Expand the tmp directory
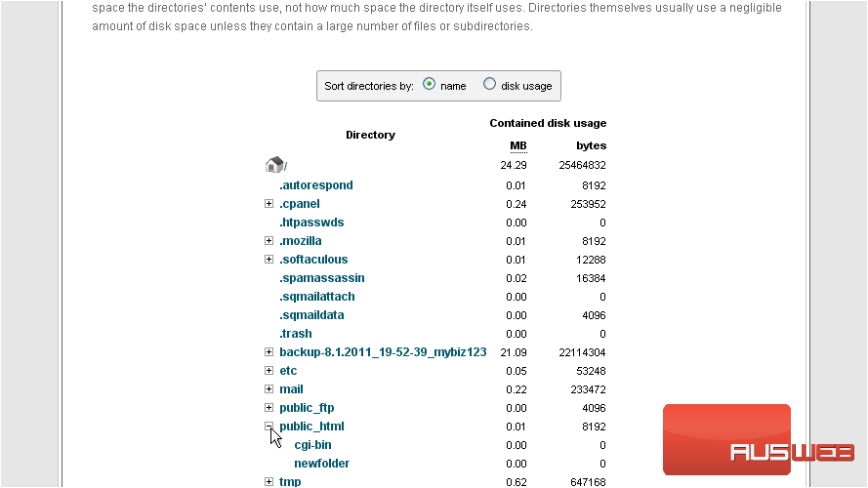 (x=269, y=481)
